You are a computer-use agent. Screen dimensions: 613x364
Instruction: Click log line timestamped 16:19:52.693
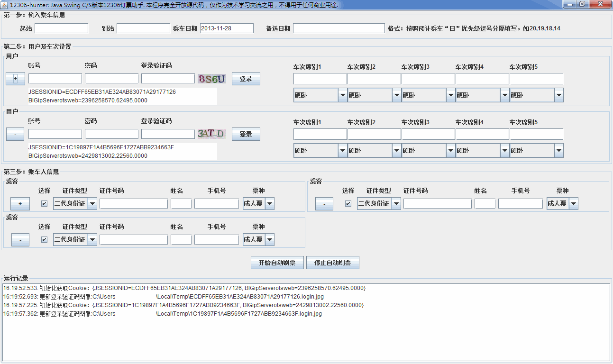point(164,297)
